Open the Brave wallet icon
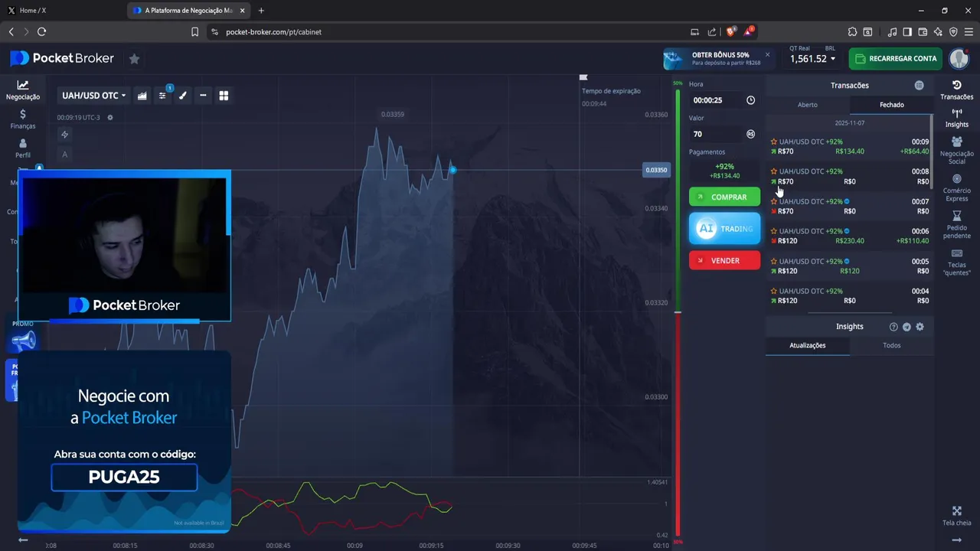Screen dimensions: 980x551 [923, 32]
